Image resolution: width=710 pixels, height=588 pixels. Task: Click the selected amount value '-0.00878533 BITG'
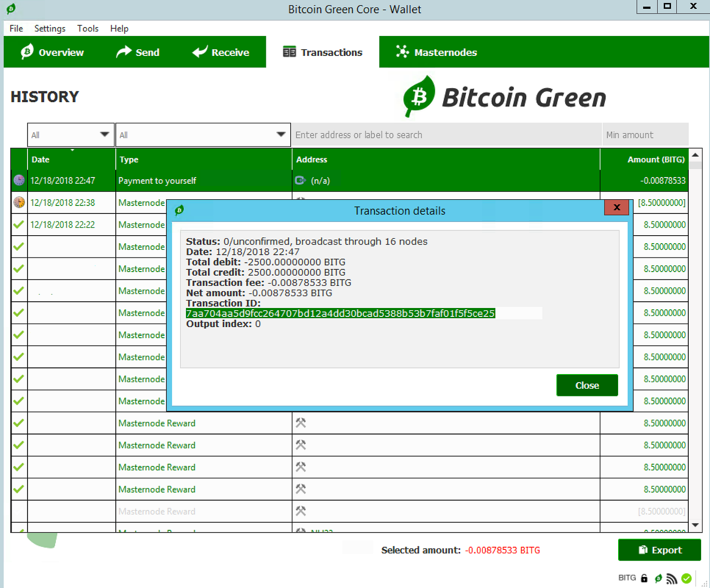[502, 550]
